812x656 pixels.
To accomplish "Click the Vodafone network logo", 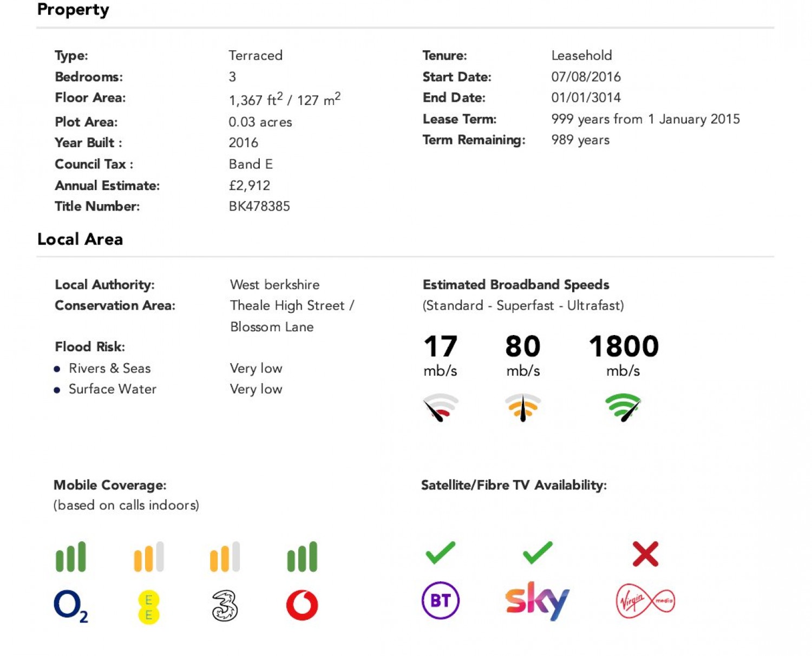I will [302, 605].
